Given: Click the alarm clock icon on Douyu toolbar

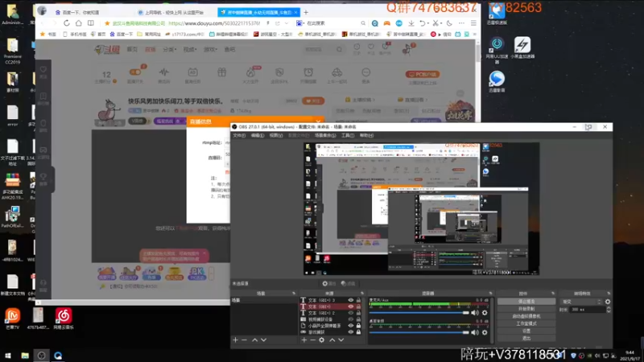Looking at the screenshot, I should 308,72.
